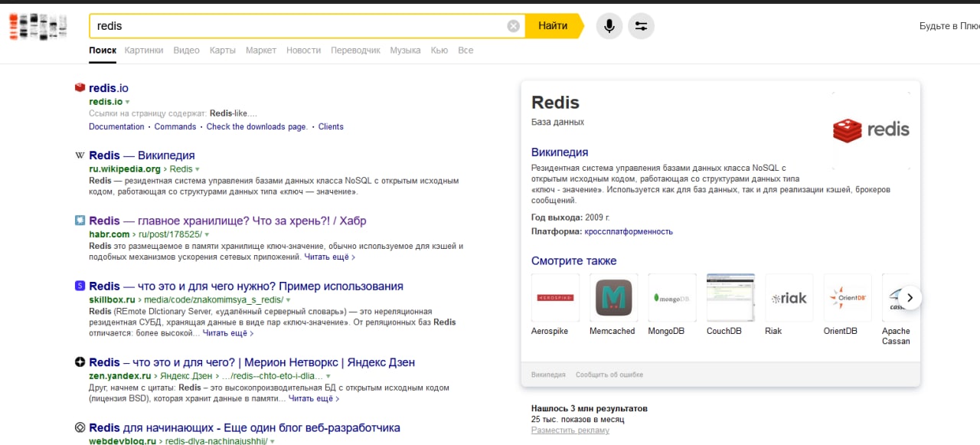This screenshot has height=445, width=980.
Task: Click the Будьте в Плюсе link
Action: [x=949, y=26]
